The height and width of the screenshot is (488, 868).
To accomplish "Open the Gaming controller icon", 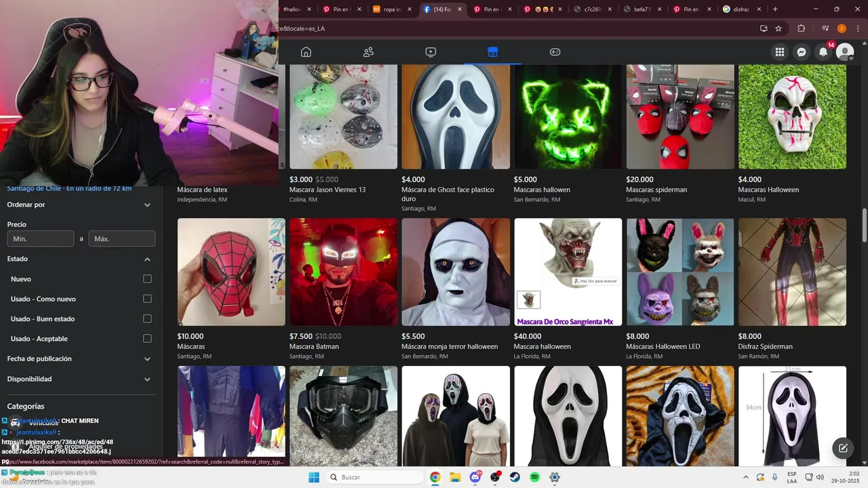I will point(555,52).
